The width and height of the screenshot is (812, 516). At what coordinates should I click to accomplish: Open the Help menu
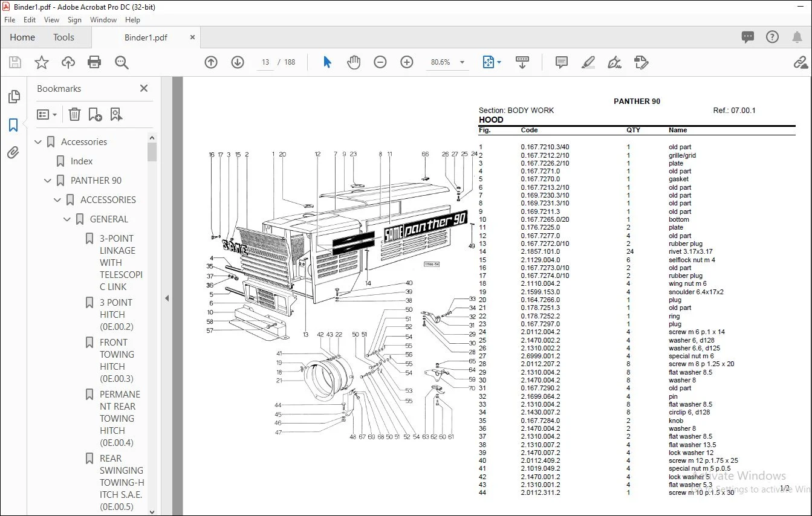click(x=132, y=20)
